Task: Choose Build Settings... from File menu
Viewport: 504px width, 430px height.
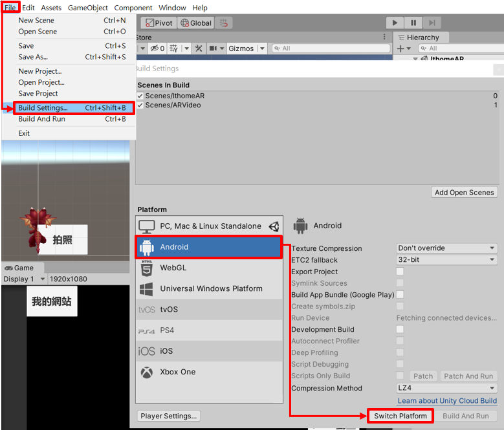Action: tap(74, 107)
